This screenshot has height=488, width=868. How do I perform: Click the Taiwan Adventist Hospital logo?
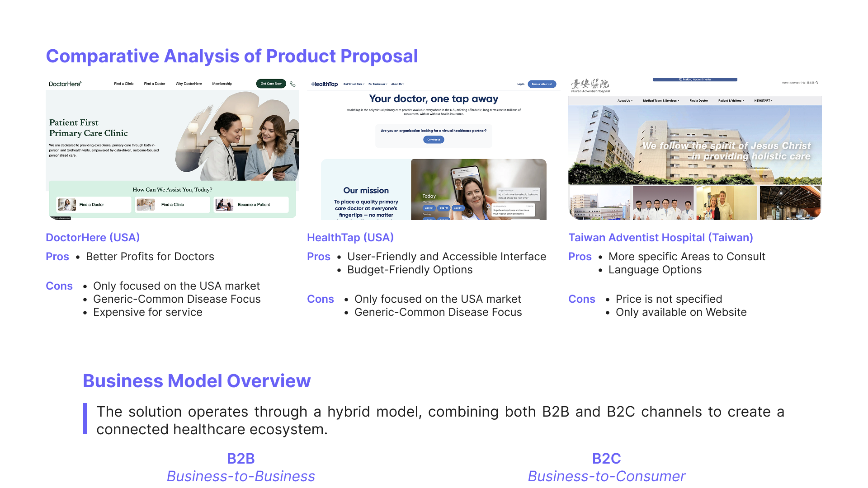[590, 85]
